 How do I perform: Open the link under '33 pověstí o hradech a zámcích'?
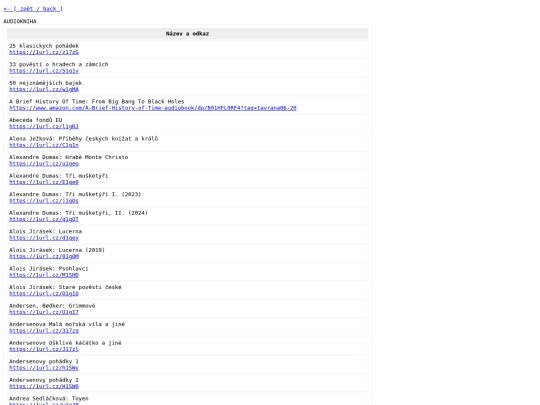click(44, 71)
